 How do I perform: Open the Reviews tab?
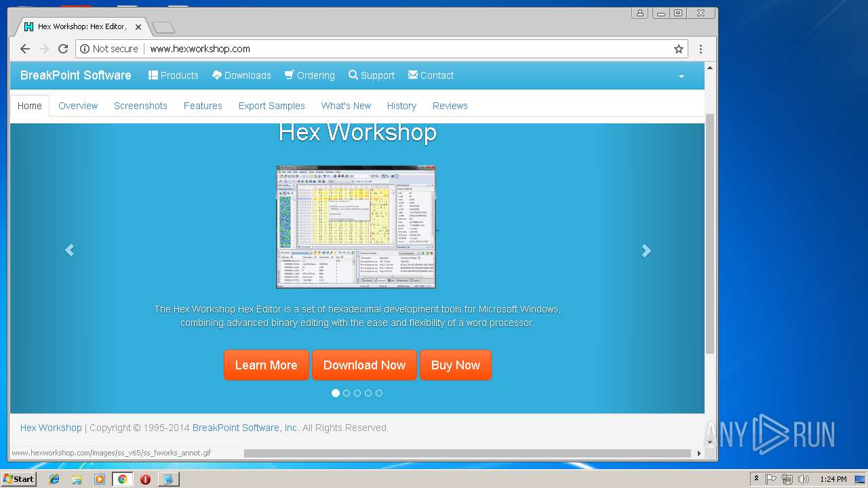(x=450, y=106)
